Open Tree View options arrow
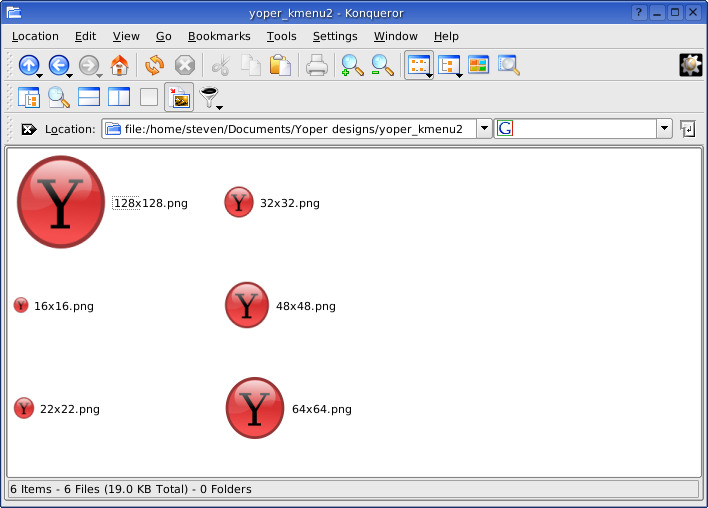 tap(459, 76)
